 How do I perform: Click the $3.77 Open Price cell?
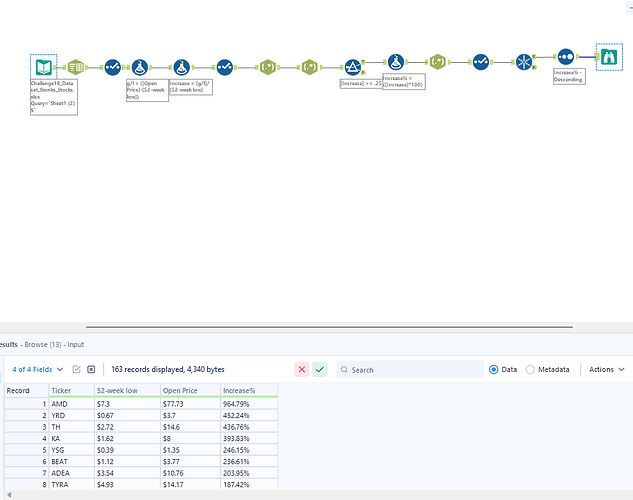click(x=190, y=461)
